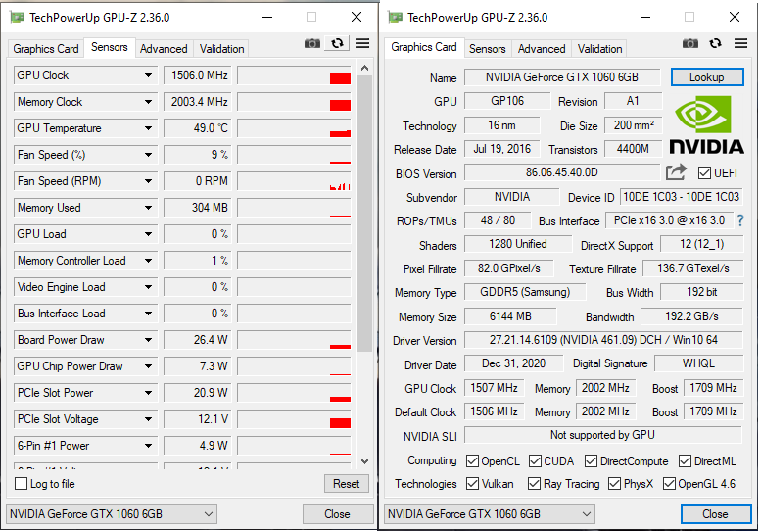The height and width of the screenshot is (532, 760).
Task: Open hamburger menu in Sensors window
Action: pos(363,43)
